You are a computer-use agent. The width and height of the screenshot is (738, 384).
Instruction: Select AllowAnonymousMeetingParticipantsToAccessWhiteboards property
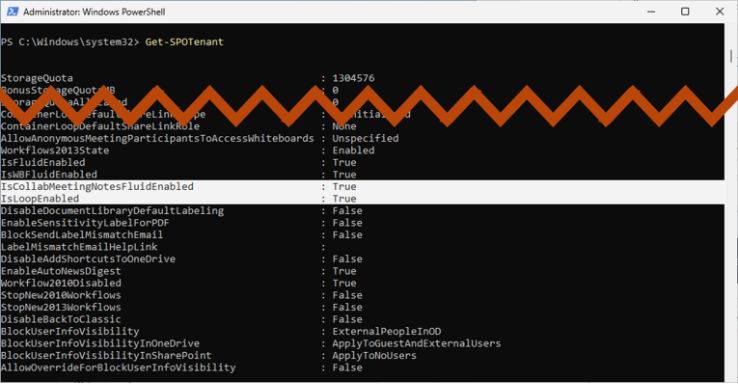(157, 138)
